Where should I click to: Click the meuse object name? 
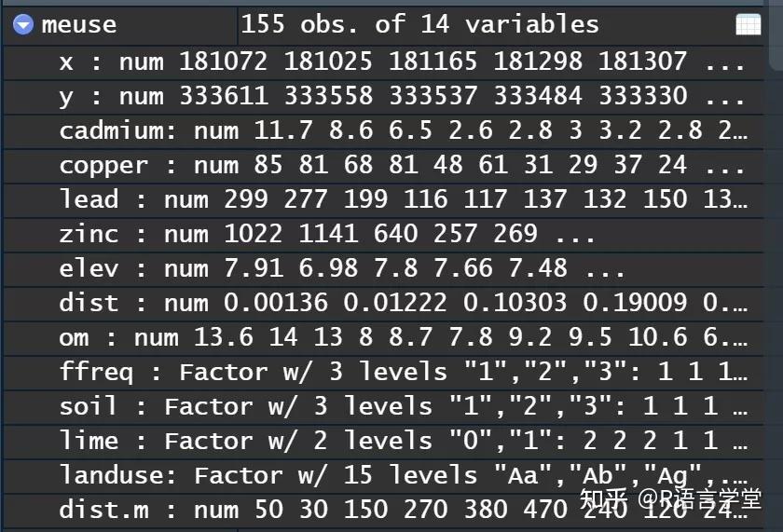pyautogui.click(x=79, y=25)
